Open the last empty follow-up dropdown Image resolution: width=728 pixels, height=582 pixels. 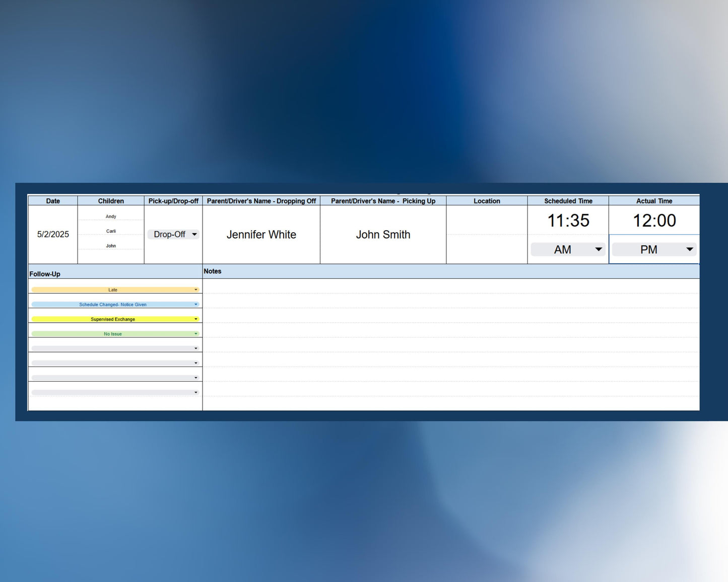115,392
